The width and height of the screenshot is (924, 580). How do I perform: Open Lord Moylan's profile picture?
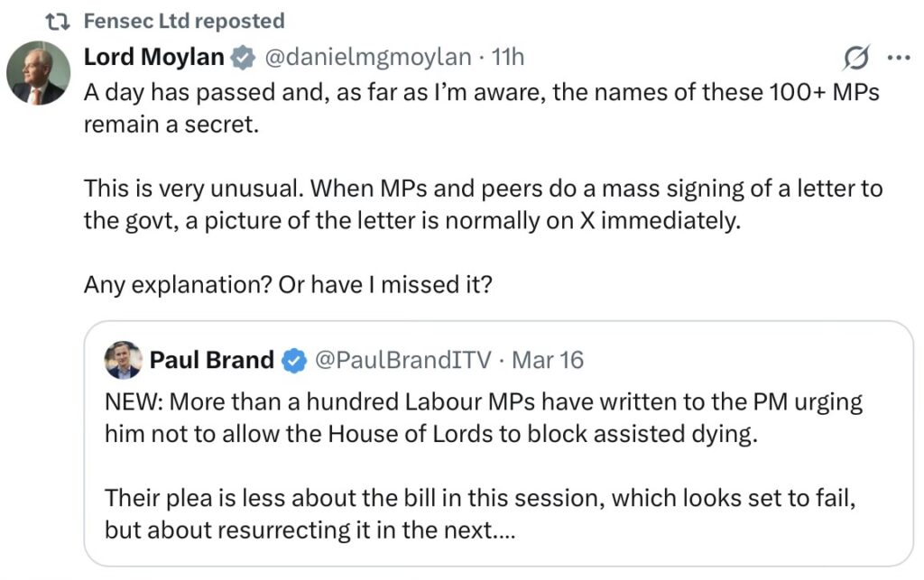[x=39, y=73]
